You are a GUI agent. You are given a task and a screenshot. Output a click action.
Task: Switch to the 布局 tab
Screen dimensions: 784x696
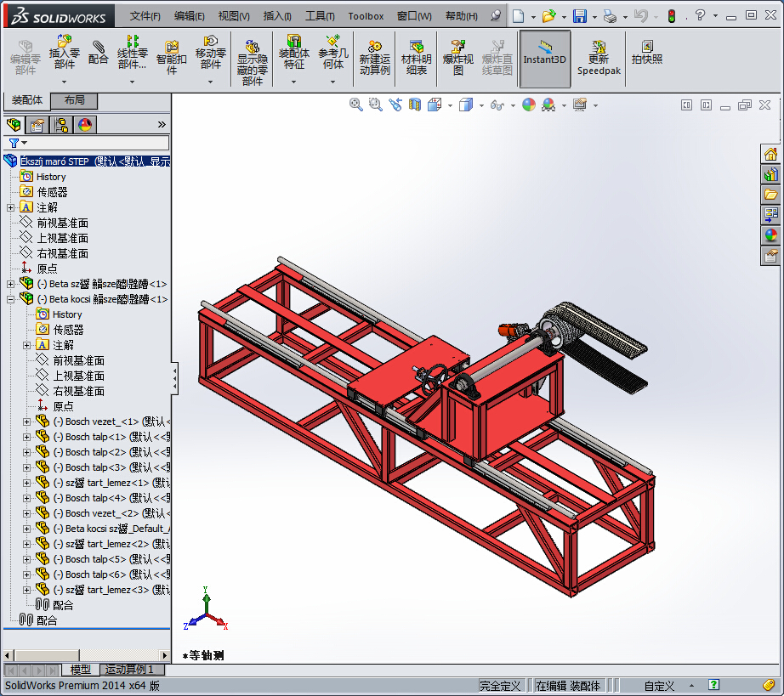tap(75, 100)
